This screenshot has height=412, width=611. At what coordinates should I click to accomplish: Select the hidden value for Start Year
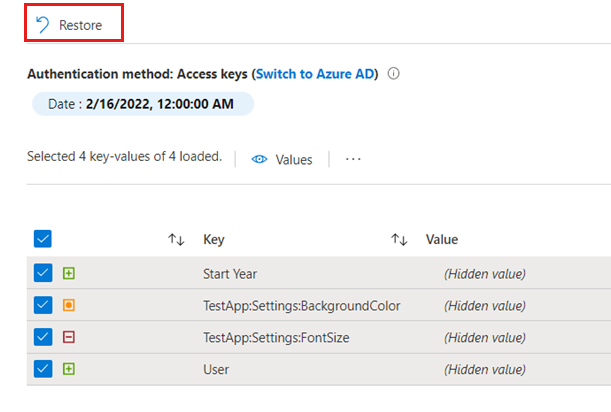click(x=485, y=274)
